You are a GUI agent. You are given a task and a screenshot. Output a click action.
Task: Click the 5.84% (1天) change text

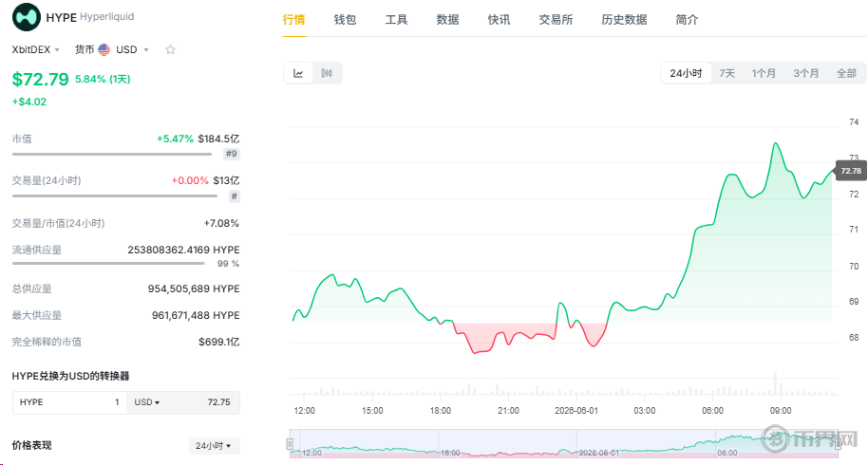point(103,79)
